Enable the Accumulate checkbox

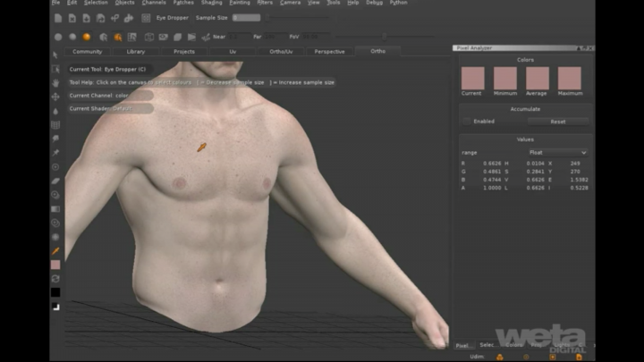[467, 121]
